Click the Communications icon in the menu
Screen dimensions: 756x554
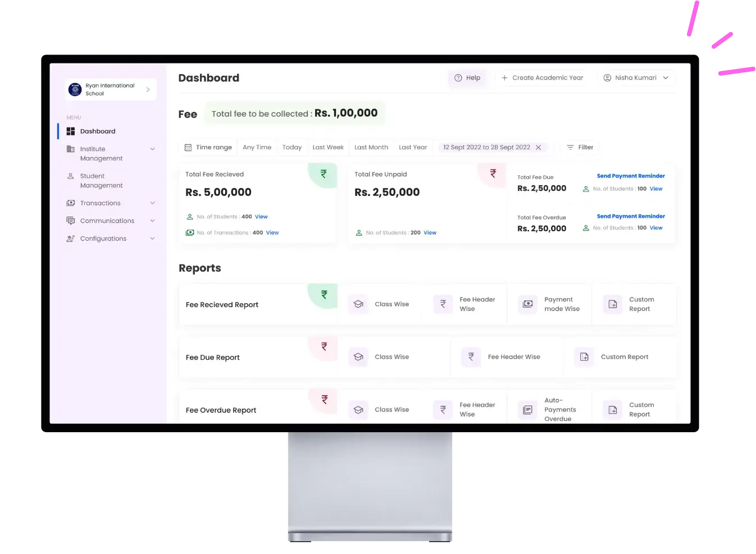point(70,221)
